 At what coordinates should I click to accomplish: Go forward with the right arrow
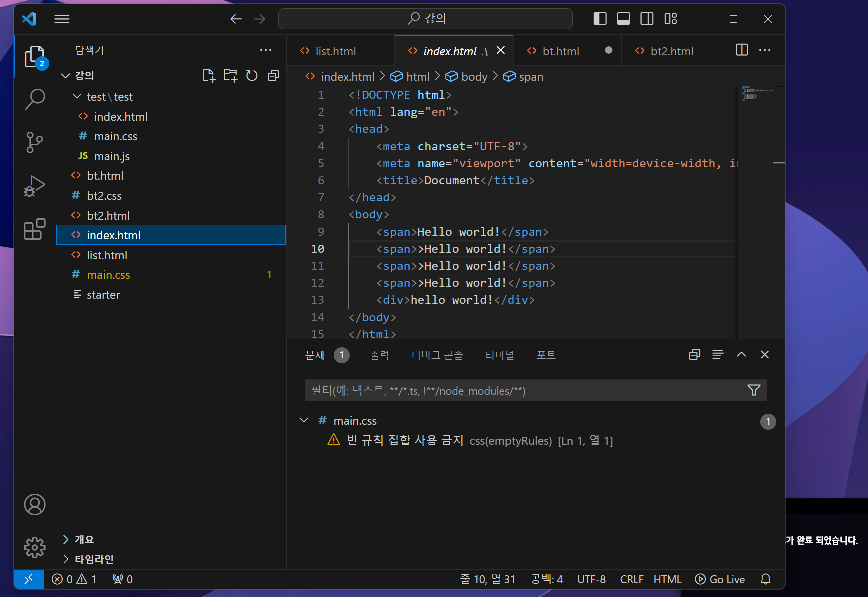pos(259,19)
